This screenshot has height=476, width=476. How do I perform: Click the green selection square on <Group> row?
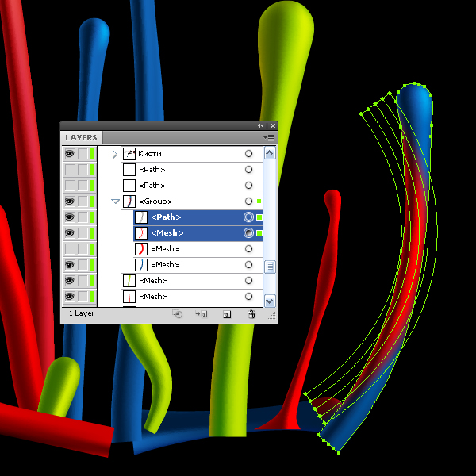259,201
